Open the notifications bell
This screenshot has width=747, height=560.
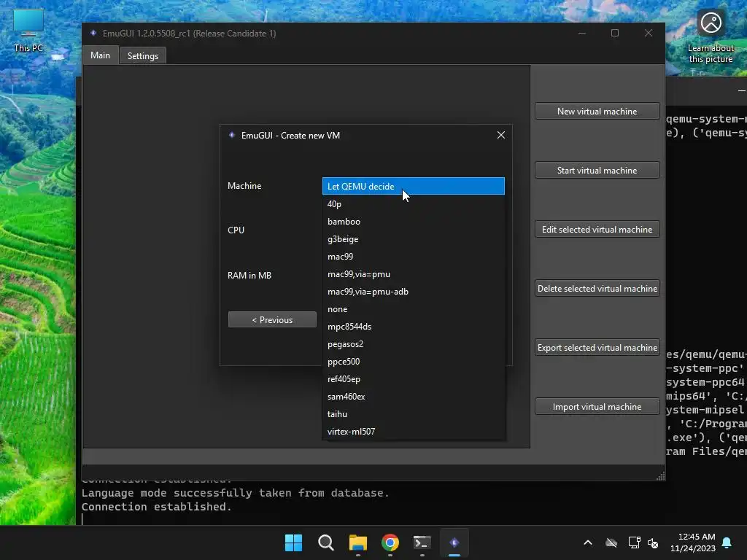727,542
